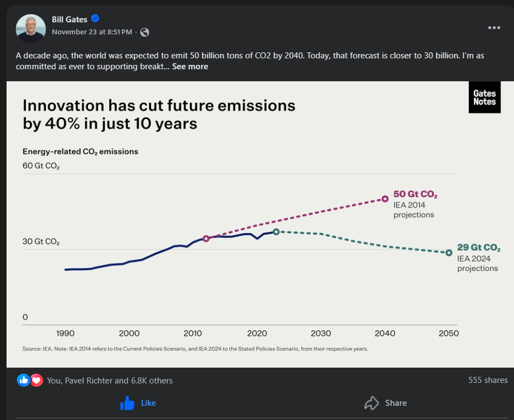Click the green circle marker near 2023
Viewport: 514px width, 420px height.
click(276, 232)
